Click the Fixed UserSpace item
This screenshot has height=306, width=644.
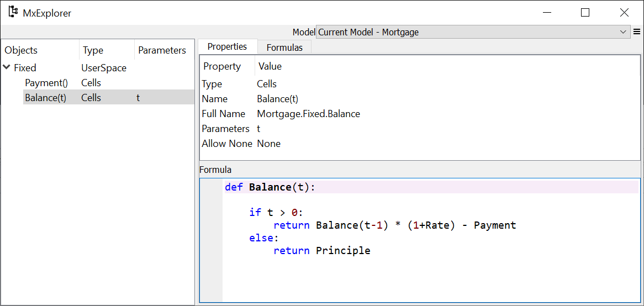coord(25,68)
